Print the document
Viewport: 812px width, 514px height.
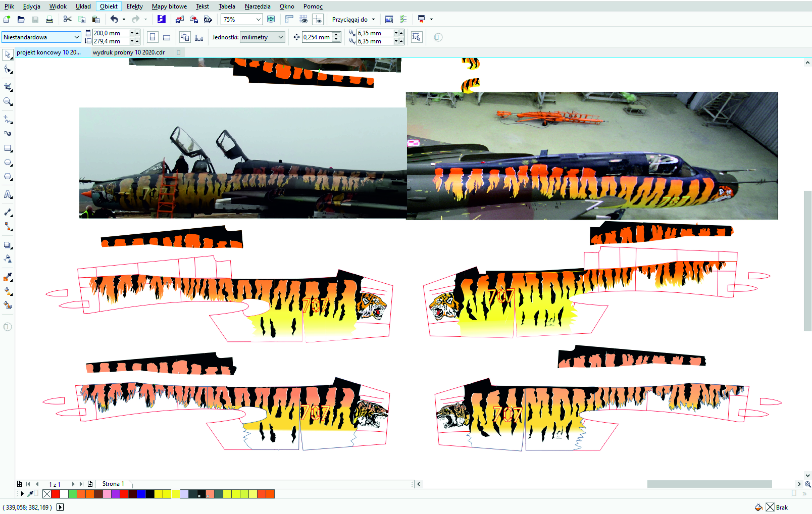50,20
